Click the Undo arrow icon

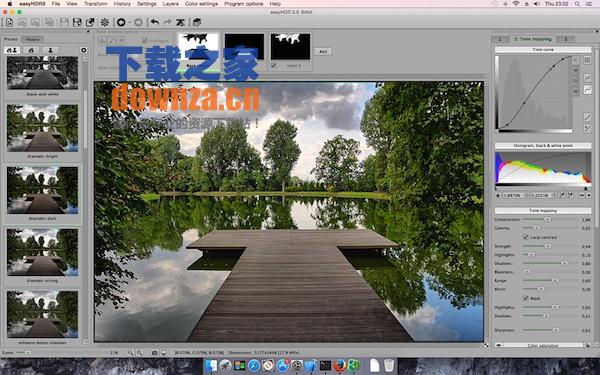pos(155,22)
